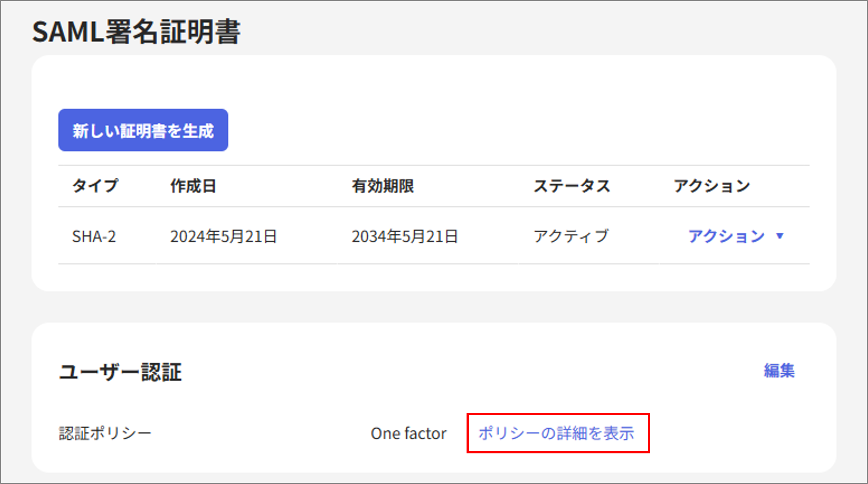Image resolution: width=868 pixels, height=484 pixels.
Task: Click the アクティブ status cell
Action: point(571,236)
